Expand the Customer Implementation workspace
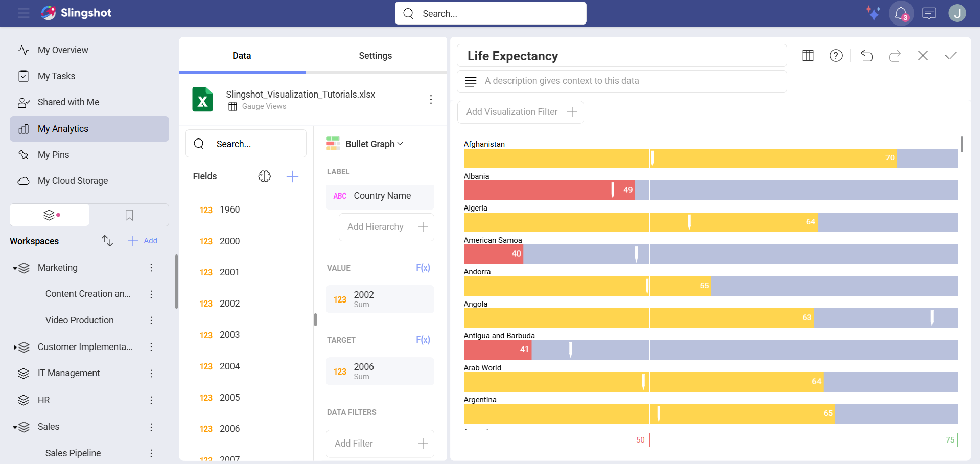980x464 pixels. click(x=15, y=347)
